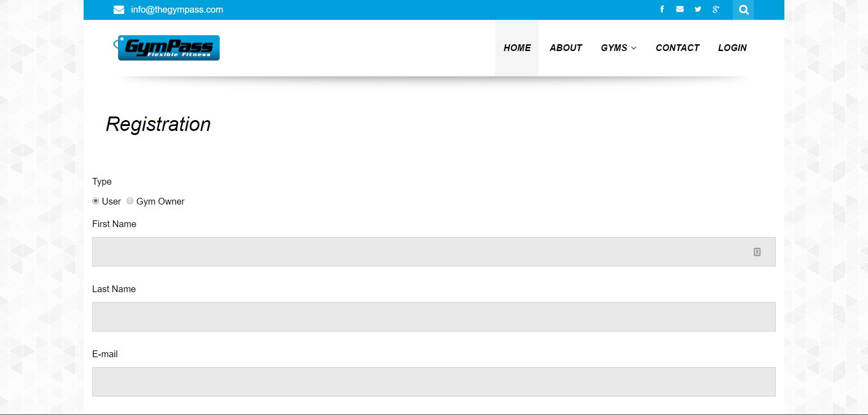Open the GYMS menu
This screenshot has height=415, width=868.
click(618, 48)
